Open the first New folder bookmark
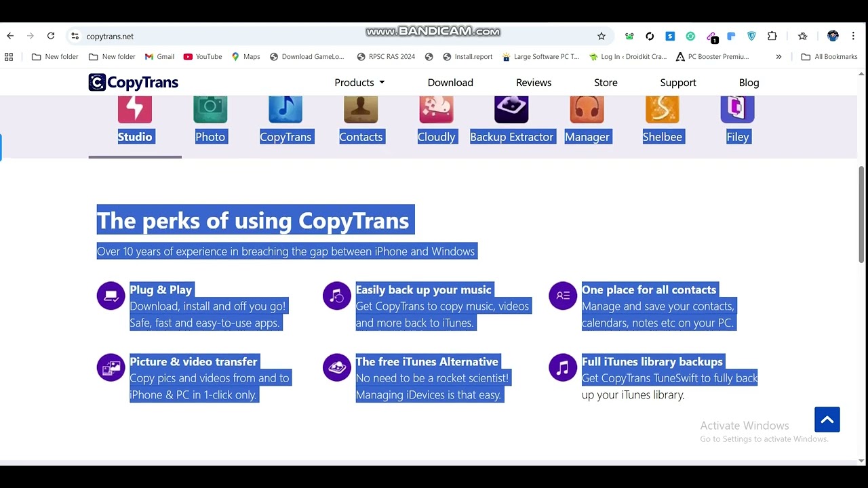This screenshot has height=488, width=868. (55, 57)
